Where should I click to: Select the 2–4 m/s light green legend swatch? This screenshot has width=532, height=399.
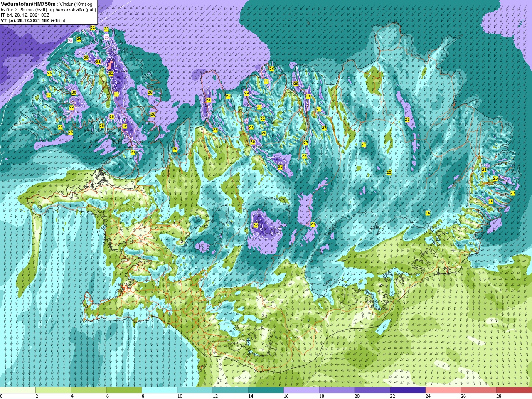(53, 390)
